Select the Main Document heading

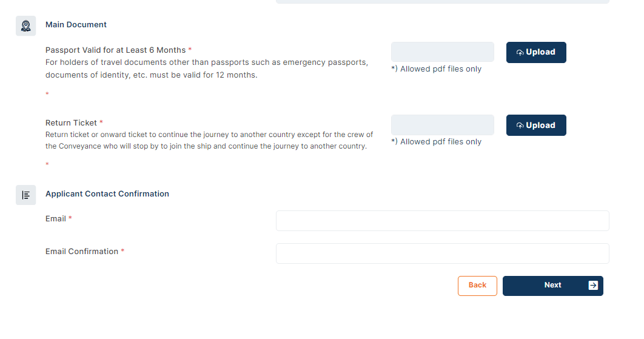point(76,25)
